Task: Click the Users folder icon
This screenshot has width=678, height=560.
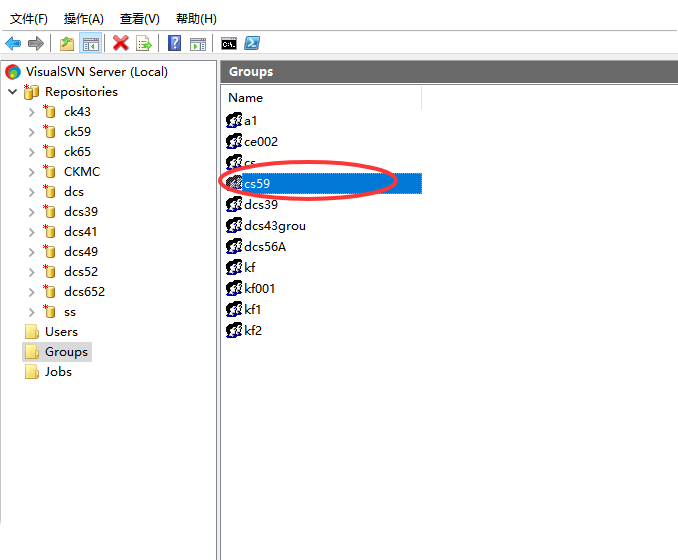Action: point(32,332)
